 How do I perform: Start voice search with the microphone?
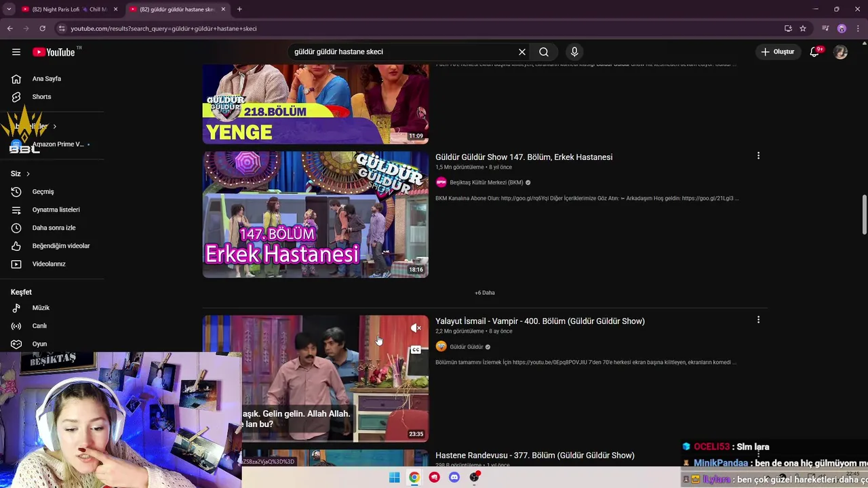pos(574,52)
